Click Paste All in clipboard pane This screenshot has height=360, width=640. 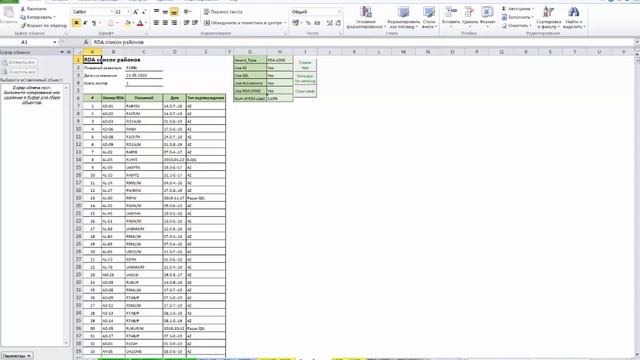click(x=19, y=62)
